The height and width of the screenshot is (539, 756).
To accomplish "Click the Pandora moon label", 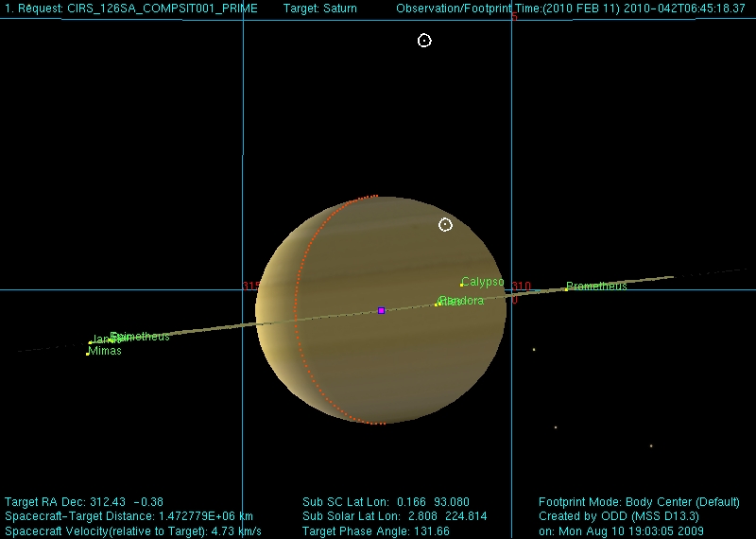I will 465,301.
